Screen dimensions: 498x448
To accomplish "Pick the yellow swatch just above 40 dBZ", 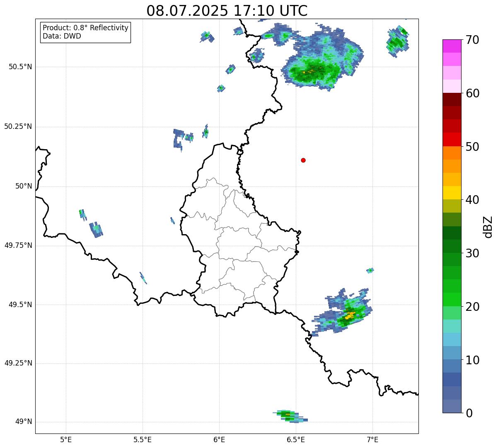I will [452, 193].
